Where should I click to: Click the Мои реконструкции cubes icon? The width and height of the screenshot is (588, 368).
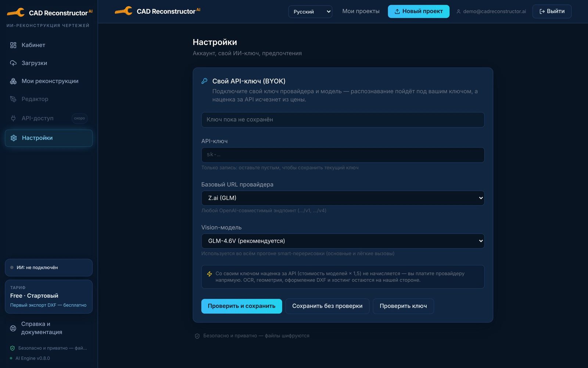(x=13, y=81)
